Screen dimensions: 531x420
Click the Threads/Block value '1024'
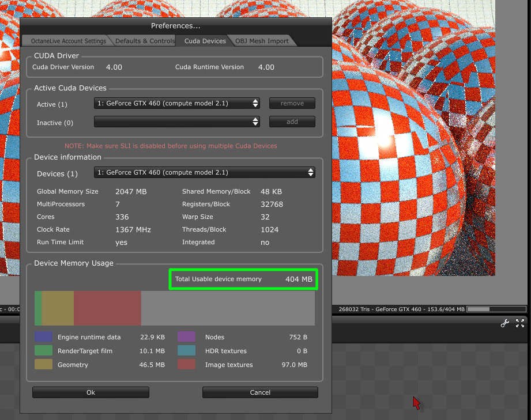click(270, 229)
